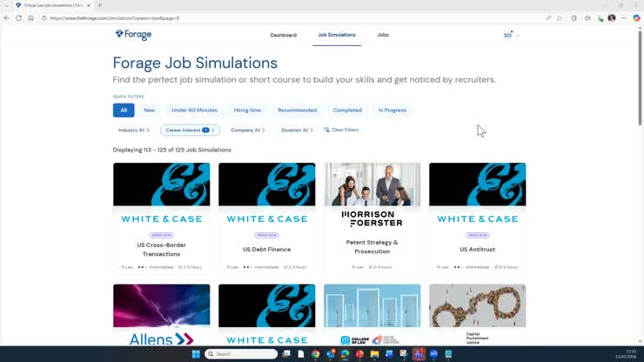
Task: Open the Capital Punishment Justice card image
Action: tap(477, 305)
